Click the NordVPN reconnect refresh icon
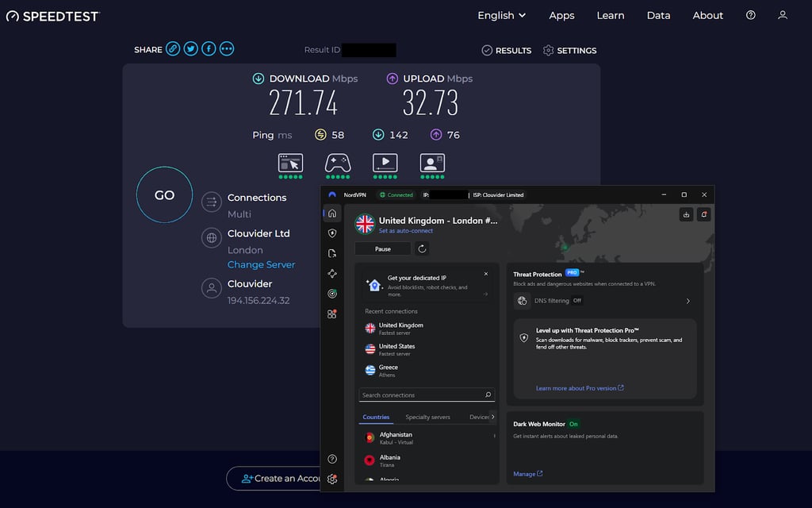The width and height of the screenshot is (812, 508). 422,248
